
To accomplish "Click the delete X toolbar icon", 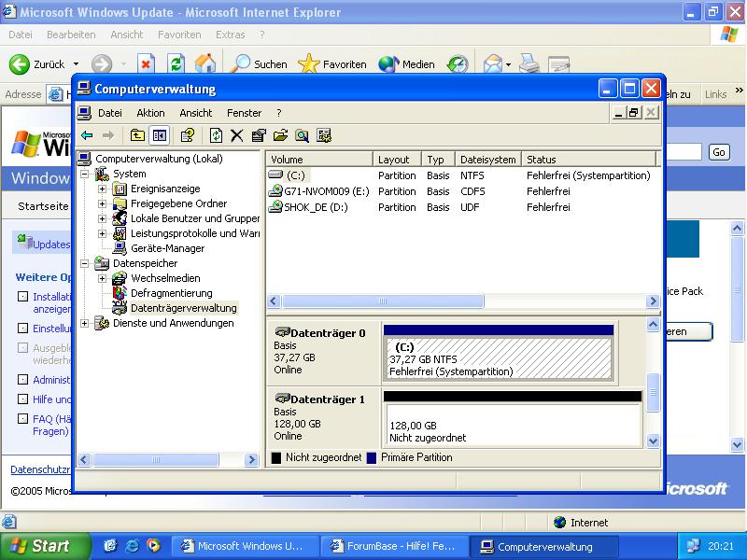I will pos(237,135).
